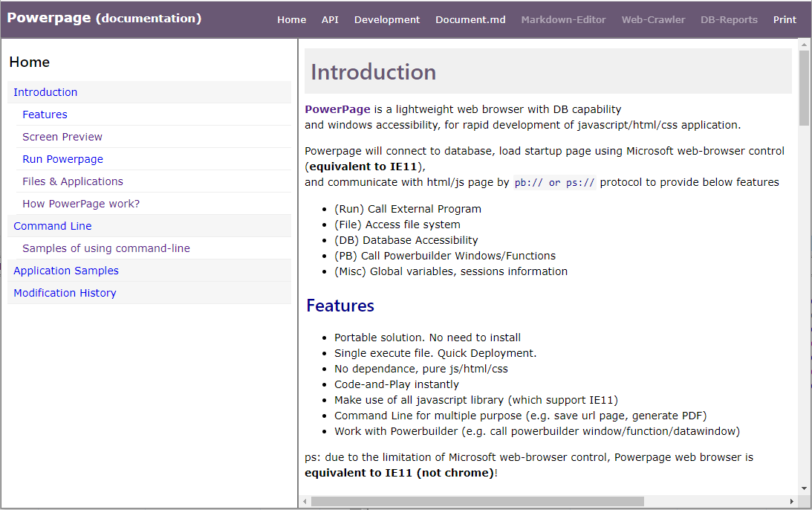The image size is (812, 510).
Task: Click the vertical scrollbar thumb
Action: coord(804,88)
